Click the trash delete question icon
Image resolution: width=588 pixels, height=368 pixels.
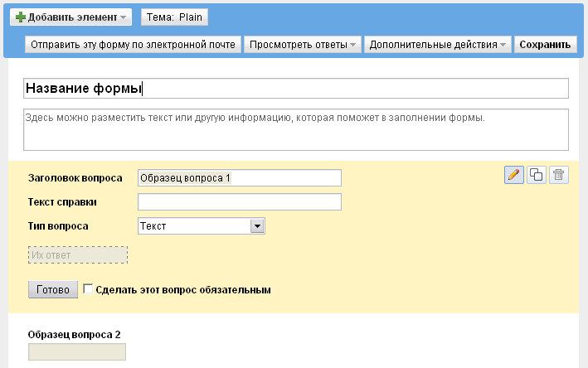tap(559, 175)
